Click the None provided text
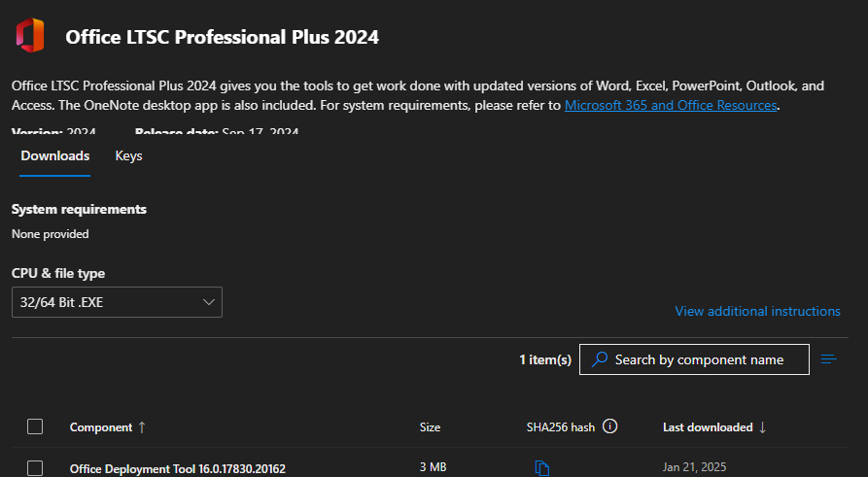The height and width of the screenshot is (477, 868). 50,234
